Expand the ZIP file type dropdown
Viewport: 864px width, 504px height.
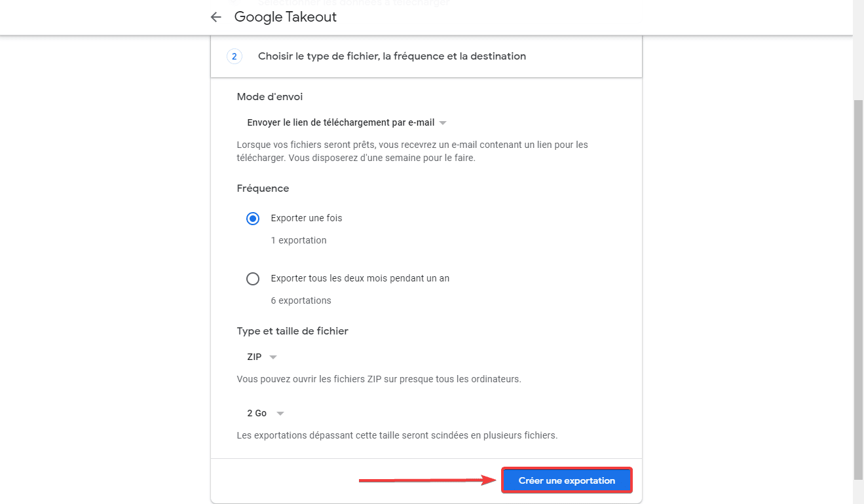click(x=262, y=357)
